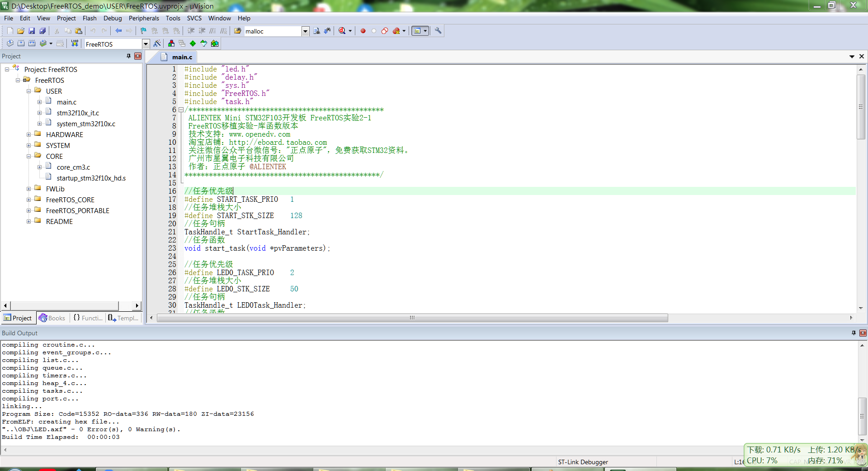Kill all breakpoints icon
Image resolution: width=868 pixels, height=471 pixels.
coord(396,31)
